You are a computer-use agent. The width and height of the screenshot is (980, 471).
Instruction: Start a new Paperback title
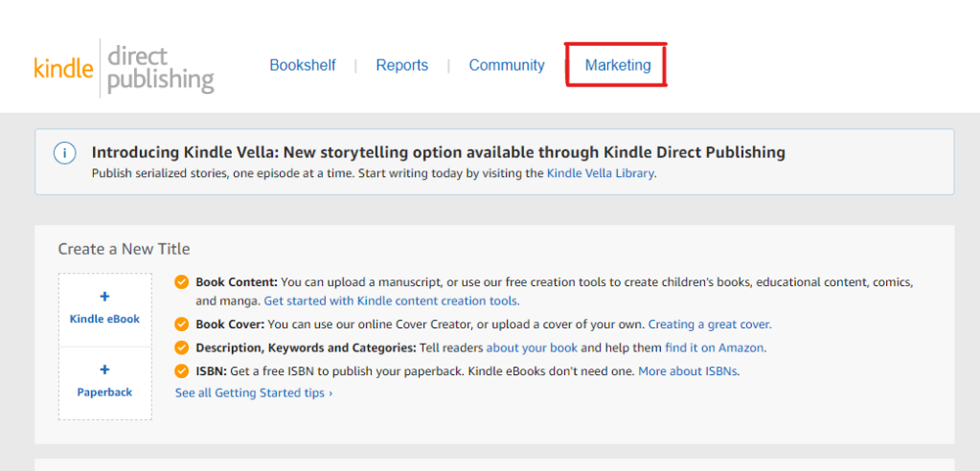(x=104, y=382)
